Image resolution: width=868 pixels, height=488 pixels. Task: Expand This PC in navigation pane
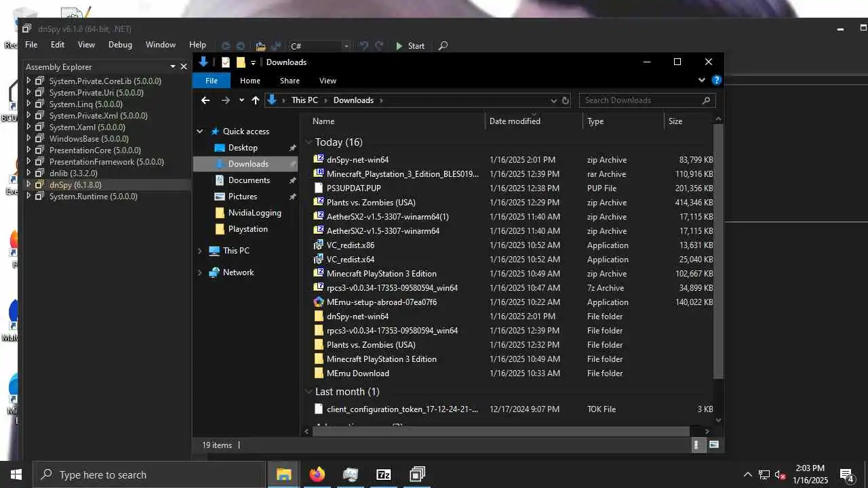coord(200,251)
